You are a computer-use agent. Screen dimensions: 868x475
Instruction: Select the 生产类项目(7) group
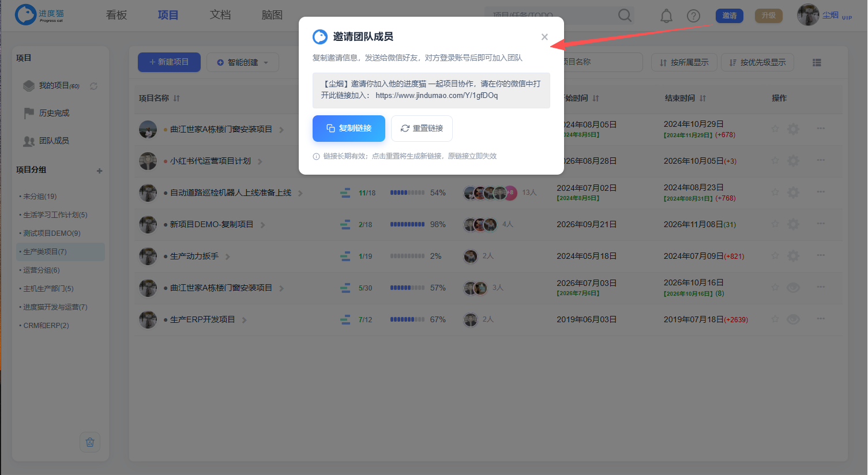click(x=61, y=252)
